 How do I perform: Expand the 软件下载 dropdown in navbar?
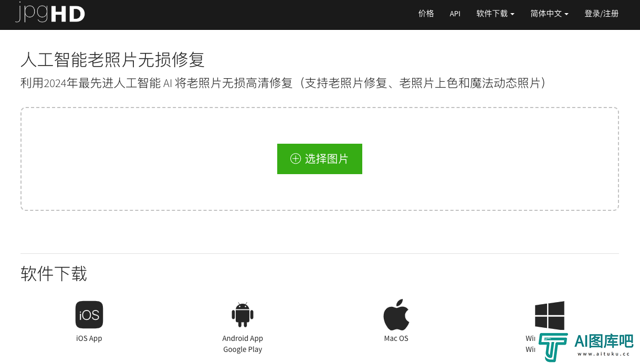495,14
